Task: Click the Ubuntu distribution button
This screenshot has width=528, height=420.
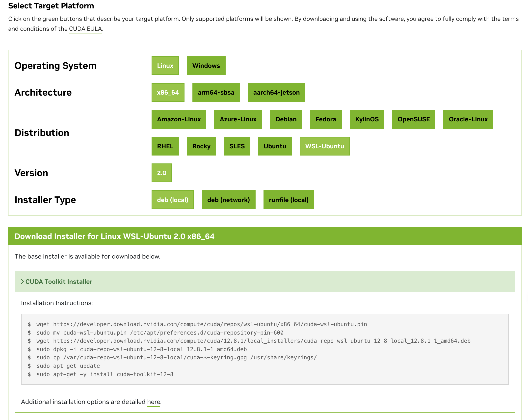Action: [x=275, y=146]
